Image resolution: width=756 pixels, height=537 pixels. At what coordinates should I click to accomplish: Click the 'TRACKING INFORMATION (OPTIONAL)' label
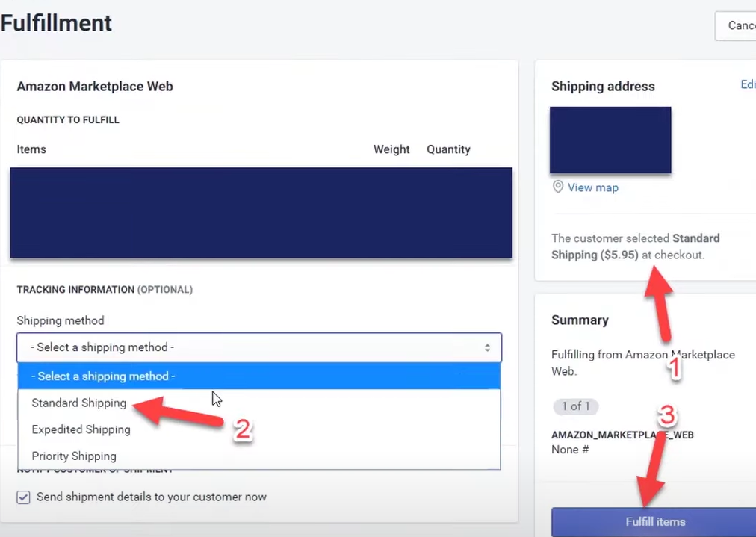click(x=105, y=290)
